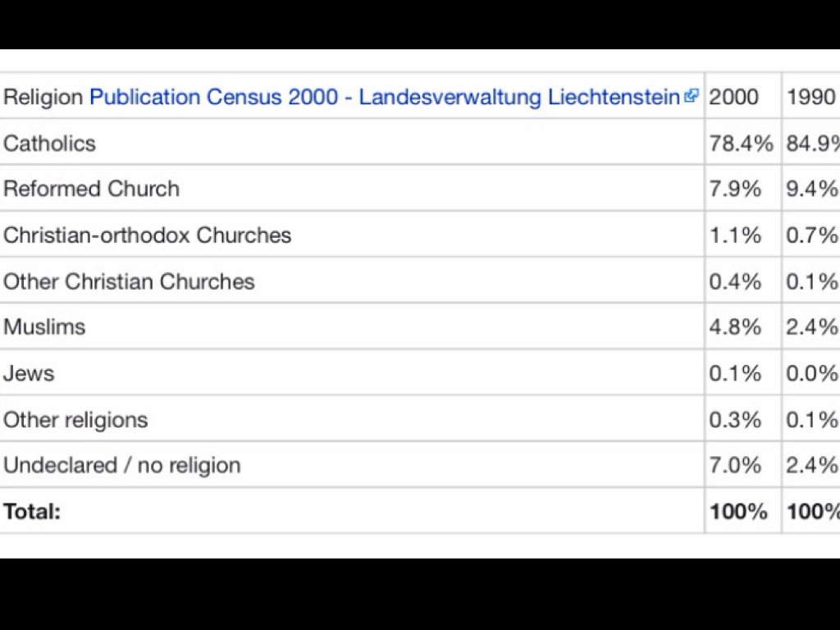Click the Muslims row label
Image resolution: width=840 pixels, height=630 pixels.
[44, 326]
